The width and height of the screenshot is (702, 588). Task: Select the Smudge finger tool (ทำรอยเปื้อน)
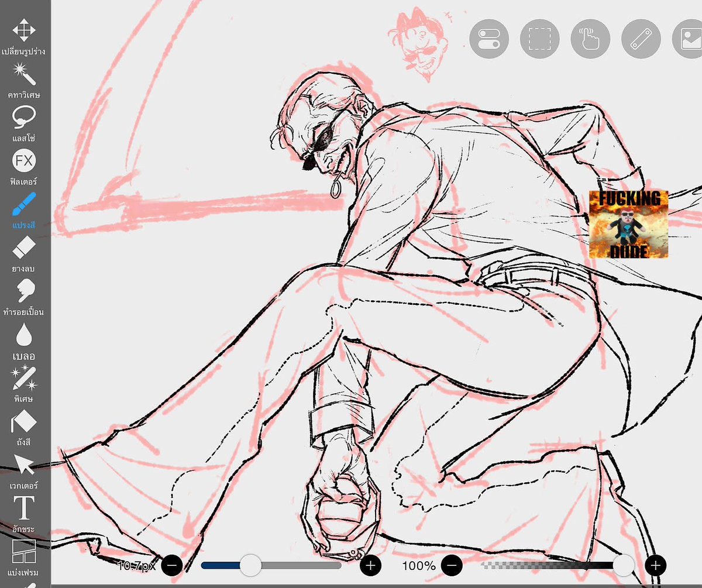pos(24,297)
